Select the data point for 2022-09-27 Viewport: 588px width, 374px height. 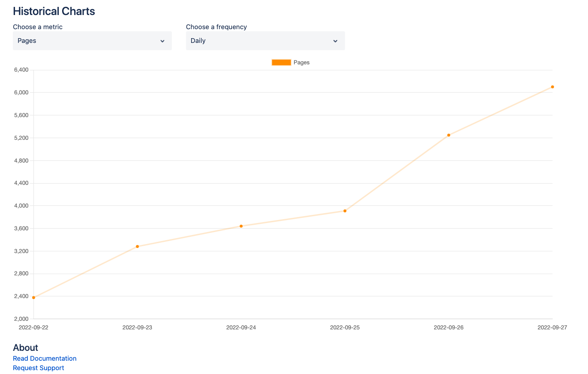coord(552,87)
